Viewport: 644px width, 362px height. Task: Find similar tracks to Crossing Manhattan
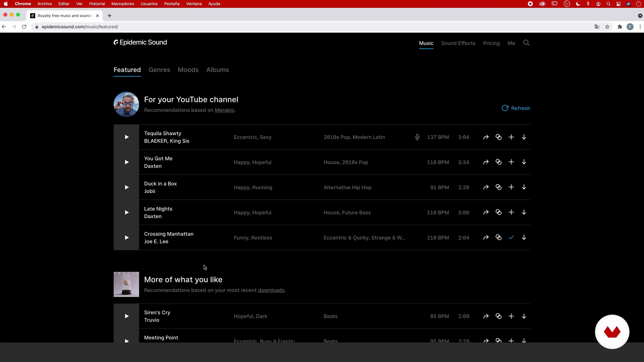point(498,237)
